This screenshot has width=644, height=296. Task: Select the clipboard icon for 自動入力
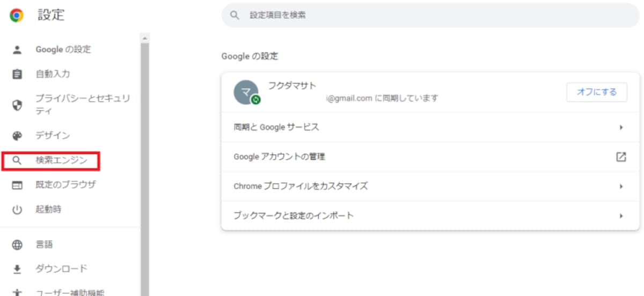(x=17, y=74)
